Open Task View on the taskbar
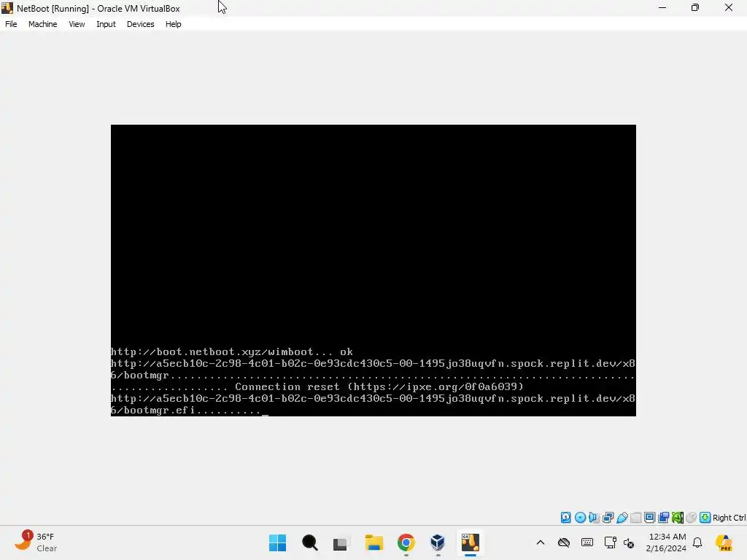747x560 pixels. coord(341,542)
